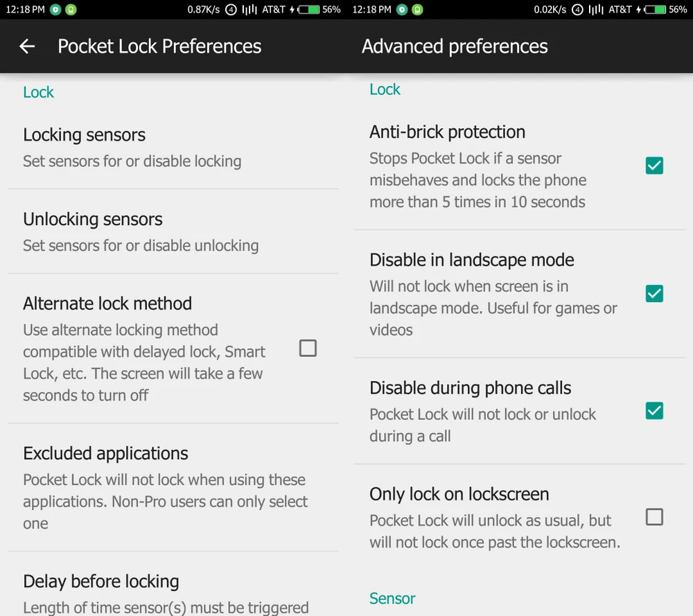The image size is (693, 616).
Task: Tap the circled 4 icon beside 0.87K/s
Action: pos(231,10)
